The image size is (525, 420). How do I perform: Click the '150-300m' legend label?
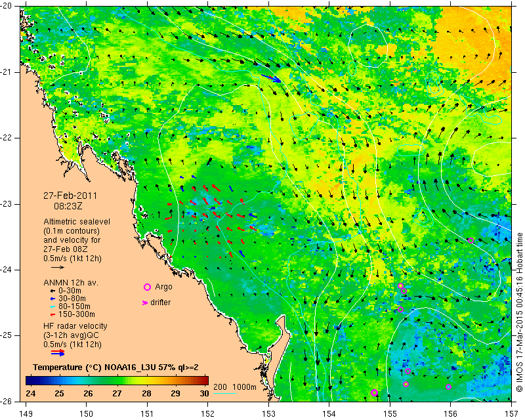tap(77, 314)
